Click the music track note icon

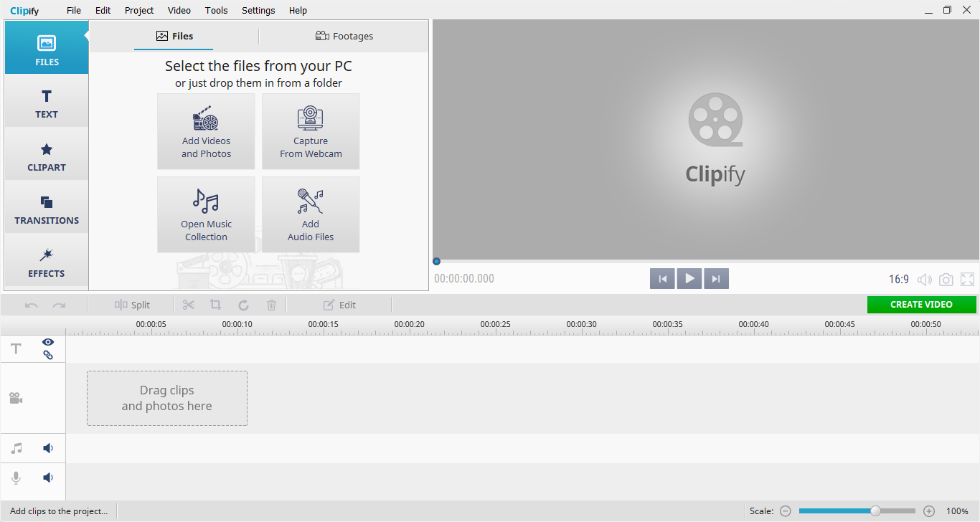tap(16, 448)
